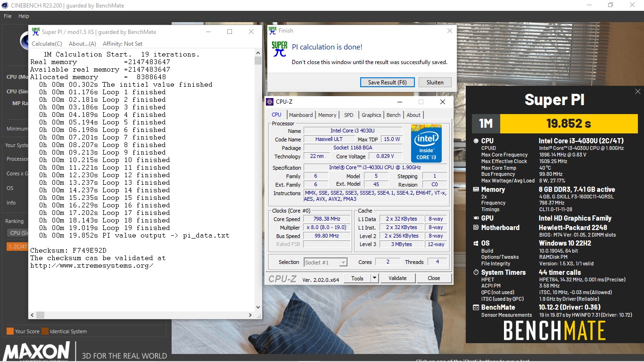Click the Tools button in CPU-Z
The height and width of the screenshot is (362, 644).
[357, 279]
